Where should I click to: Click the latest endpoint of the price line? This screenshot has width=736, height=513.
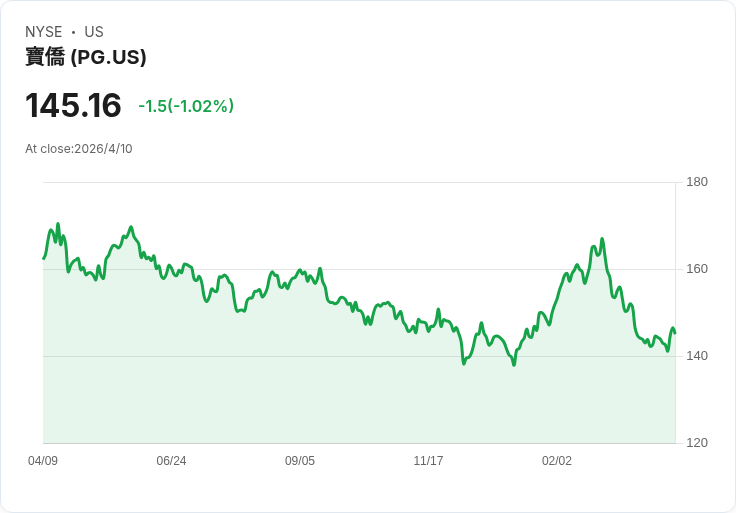[675, 332]
